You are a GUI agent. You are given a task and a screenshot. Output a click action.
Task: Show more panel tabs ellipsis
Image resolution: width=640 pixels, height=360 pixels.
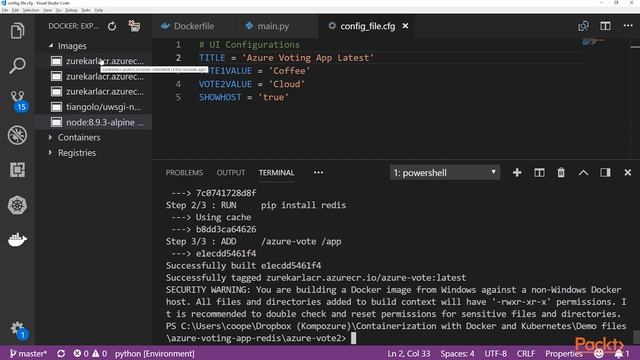coord(318,173)
